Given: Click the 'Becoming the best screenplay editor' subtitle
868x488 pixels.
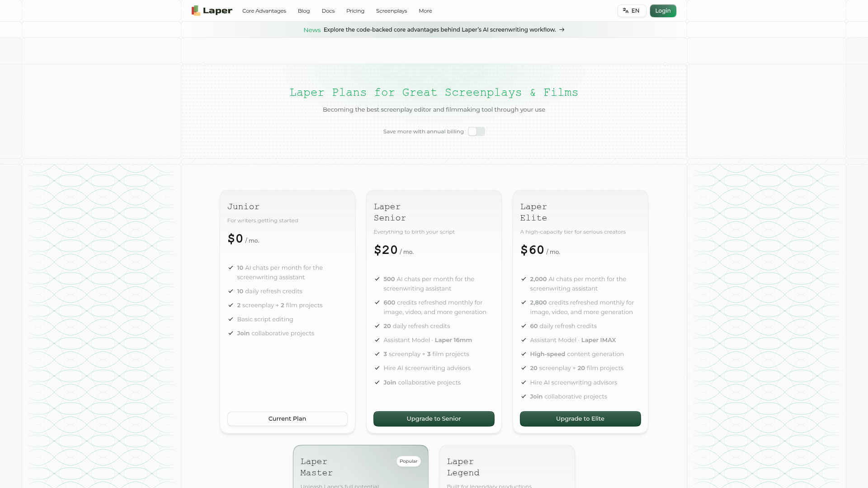Looking at the screenshot, I should tap(434, 110).
